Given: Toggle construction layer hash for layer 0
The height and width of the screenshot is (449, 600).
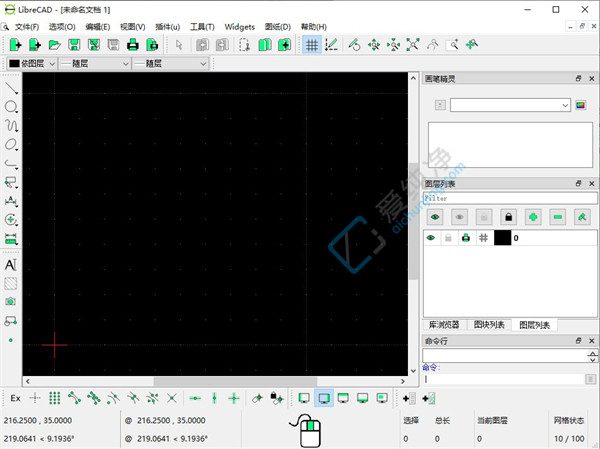Looking at the screenshot, I should coord(483,238).
